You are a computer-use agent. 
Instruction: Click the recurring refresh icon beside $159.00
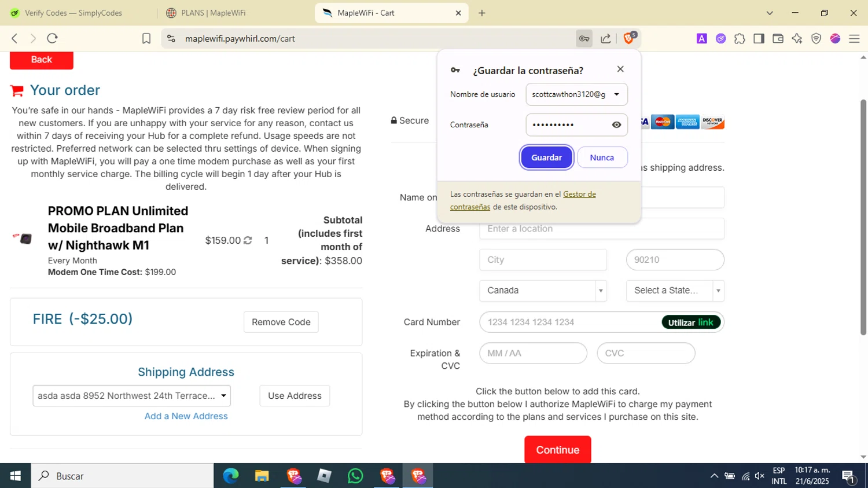(248, 240)
